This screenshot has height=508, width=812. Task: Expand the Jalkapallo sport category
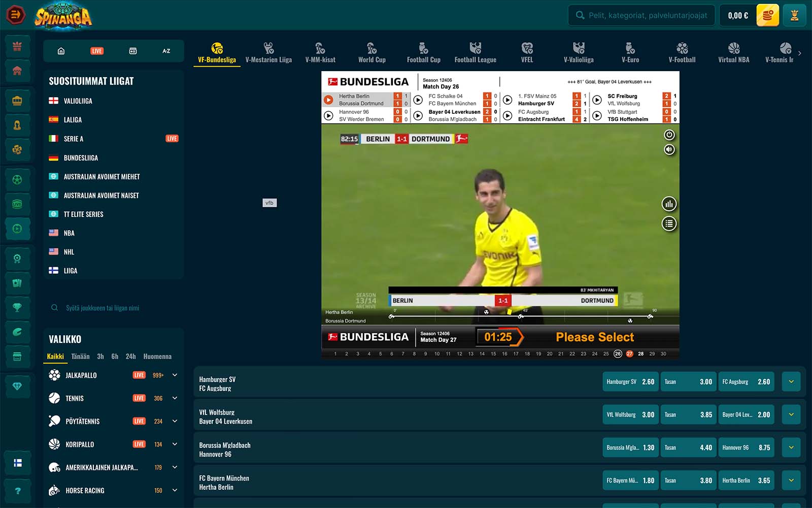coord(175,375)
